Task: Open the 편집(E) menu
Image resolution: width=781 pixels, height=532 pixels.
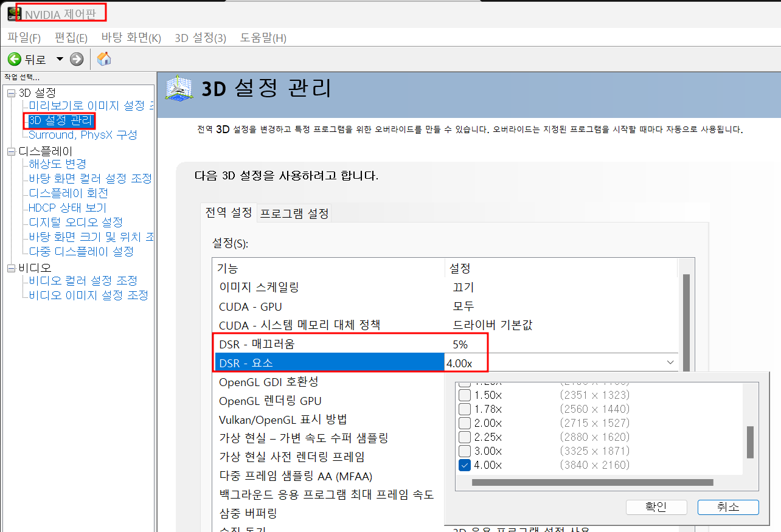Action: coord(71,38)
